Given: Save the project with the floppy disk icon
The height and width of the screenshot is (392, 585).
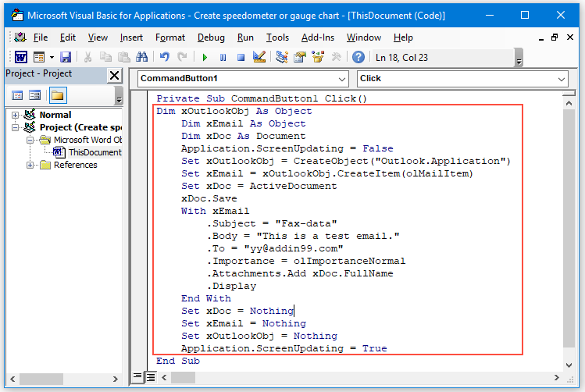Looking at the screenshot, I should point(66,57).
